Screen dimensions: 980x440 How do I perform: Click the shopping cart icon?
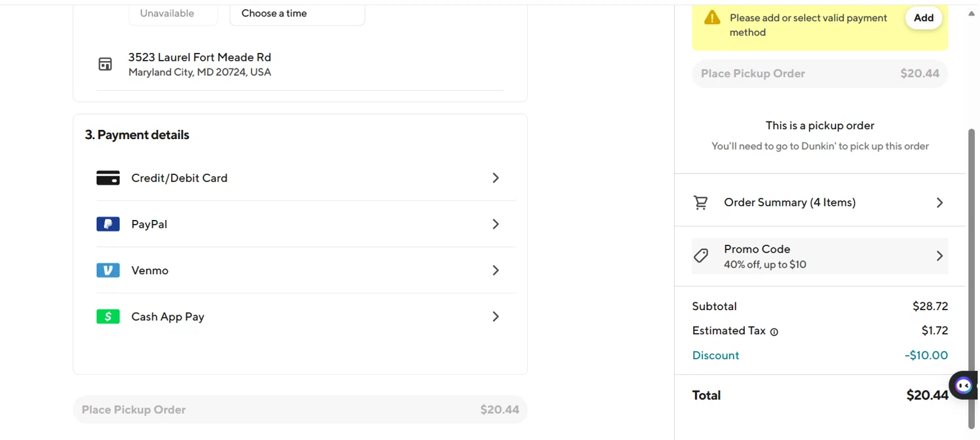coord(700,203)
